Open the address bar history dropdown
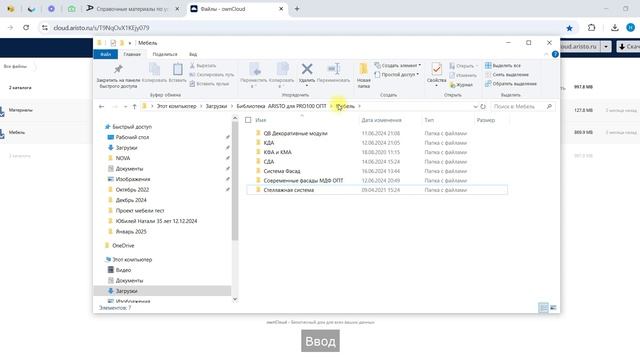This screenshot has height=360, width=640. click(x=475, y=107)
